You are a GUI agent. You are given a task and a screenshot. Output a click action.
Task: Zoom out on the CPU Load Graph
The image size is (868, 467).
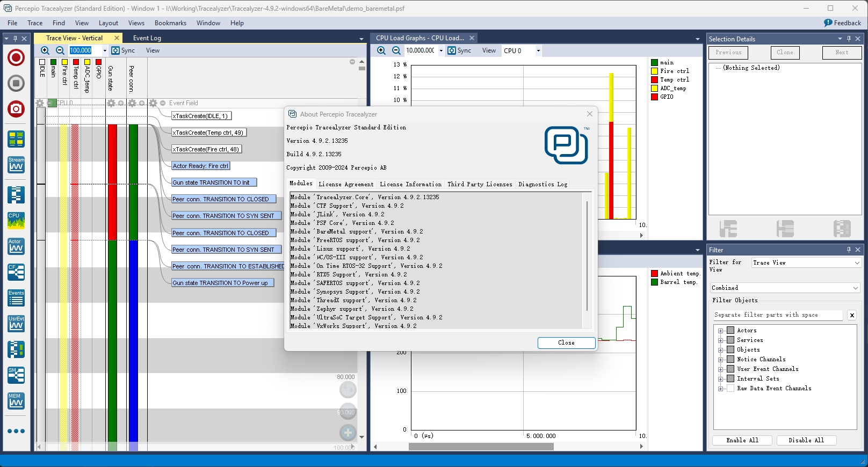396,50
